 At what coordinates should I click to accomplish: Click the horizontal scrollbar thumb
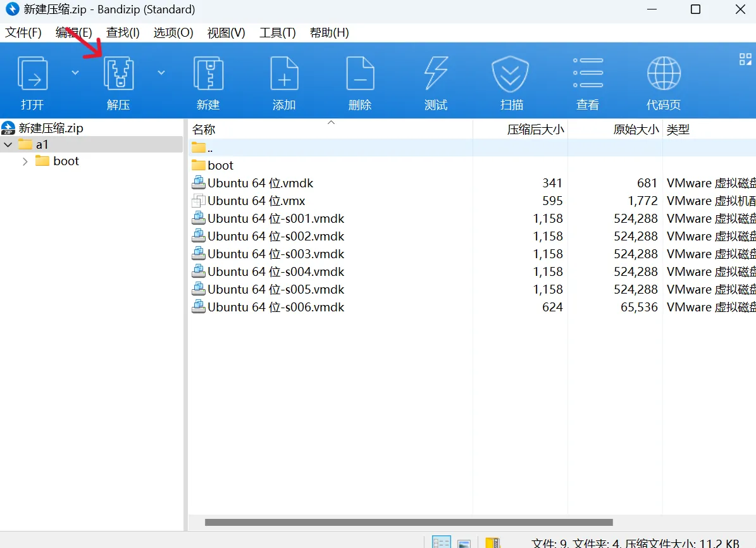[x=409, y=522]
